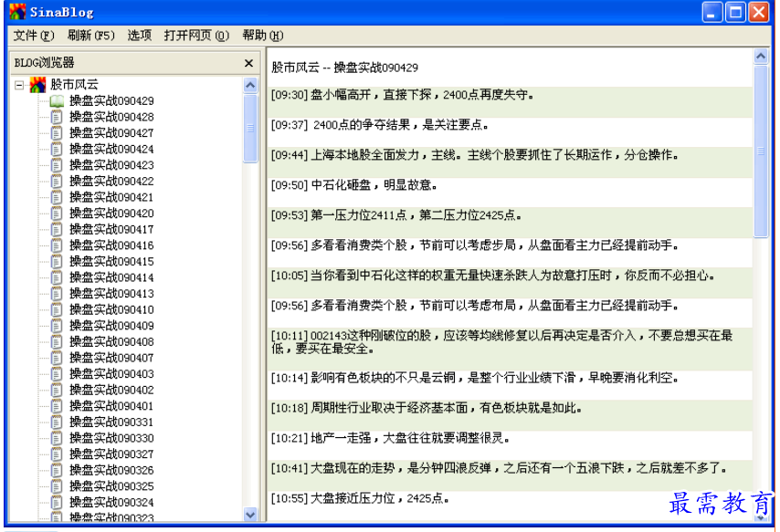Click the tree panel scroll-down arrow
780x532 pixels.
click(250, 515)
